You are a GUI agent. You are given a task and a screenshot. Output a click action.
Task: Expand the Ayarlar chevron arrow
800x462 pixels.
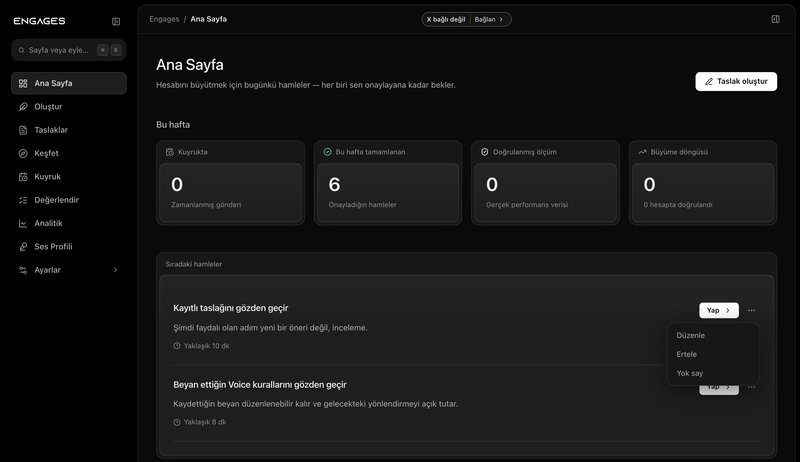coord(115,270)
